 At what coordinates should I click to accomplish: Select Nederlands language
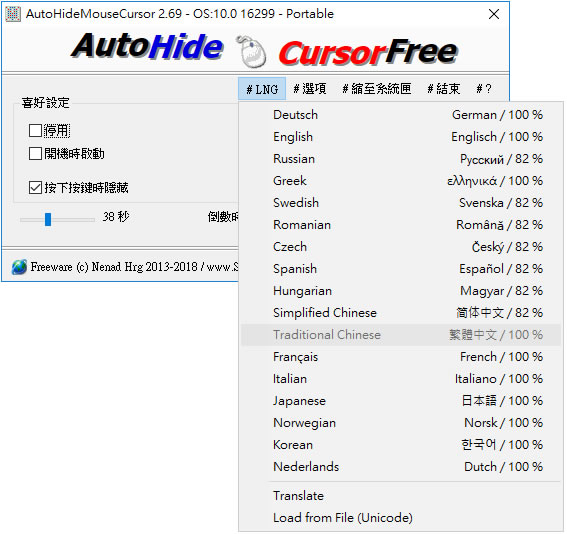(401, 467)
